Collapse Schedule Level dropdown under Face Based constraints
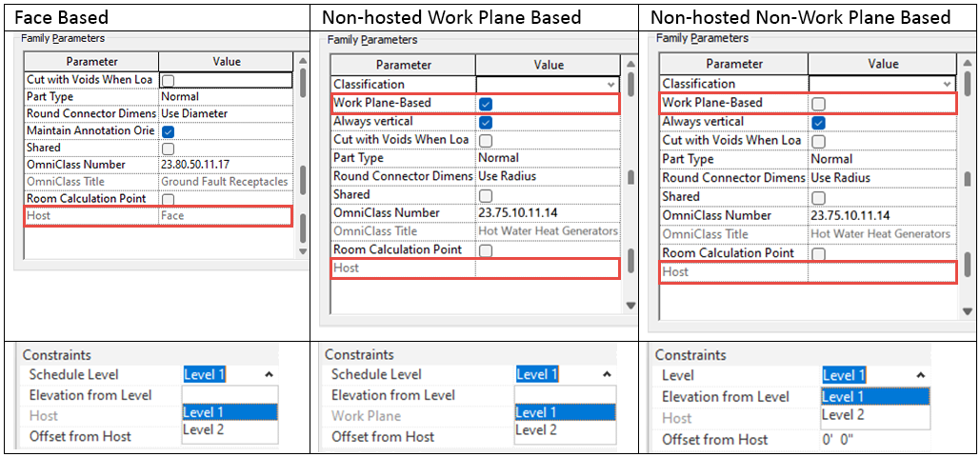The width and height of the screenshot is (980, 457). [x=269, y=374]
